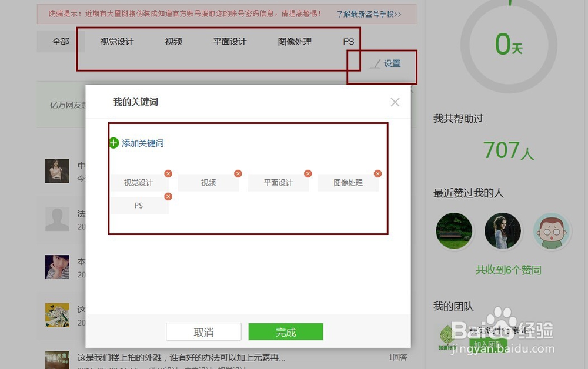Close the 我的关键词 dialog
This screenshot has width=588, height=369.
[x=395, y=102]
